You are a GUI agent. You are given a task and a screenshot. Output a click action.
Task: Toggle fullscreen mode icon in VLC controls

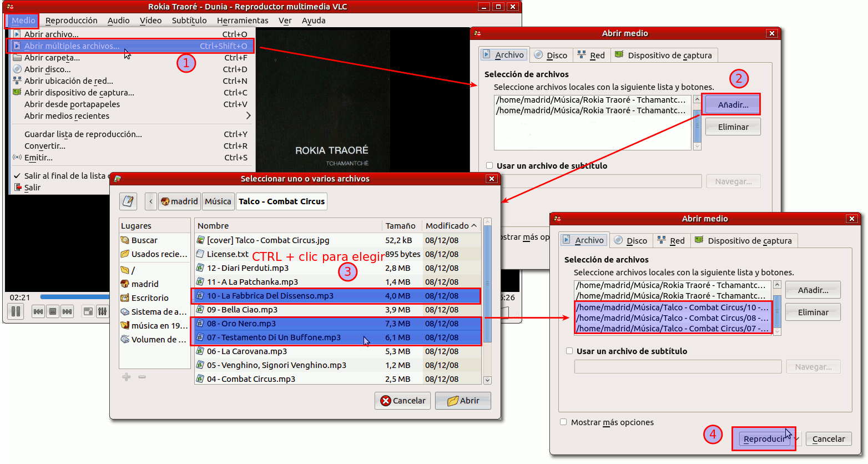coord(88,311)
